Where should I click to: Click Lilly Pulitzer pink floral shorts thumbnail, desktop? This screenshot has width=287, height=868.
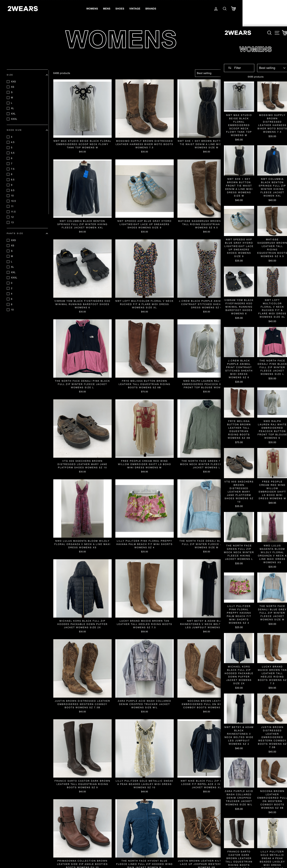[x=144, y=509]
